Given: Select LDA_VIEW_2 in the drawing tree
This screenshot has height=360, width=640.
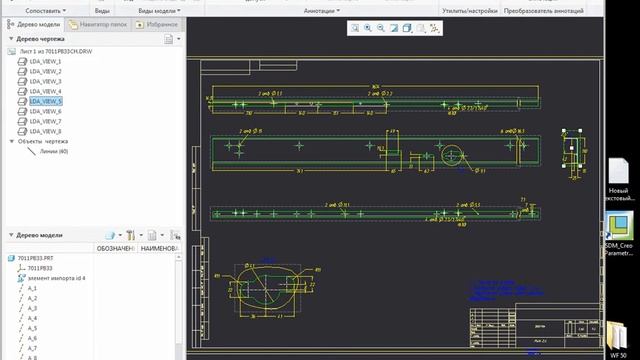Looking at the screenshot, I should pos(45,71).
